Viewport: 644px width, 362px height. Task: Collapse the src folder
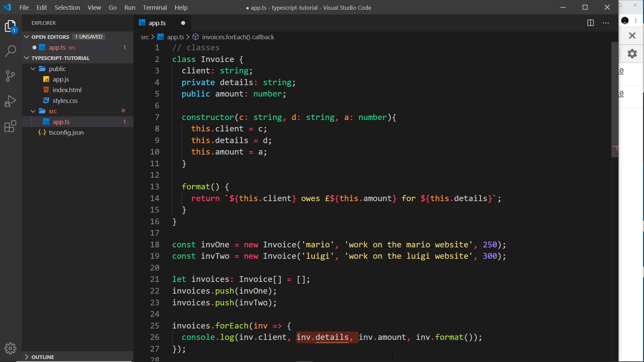tap(33, 111)
